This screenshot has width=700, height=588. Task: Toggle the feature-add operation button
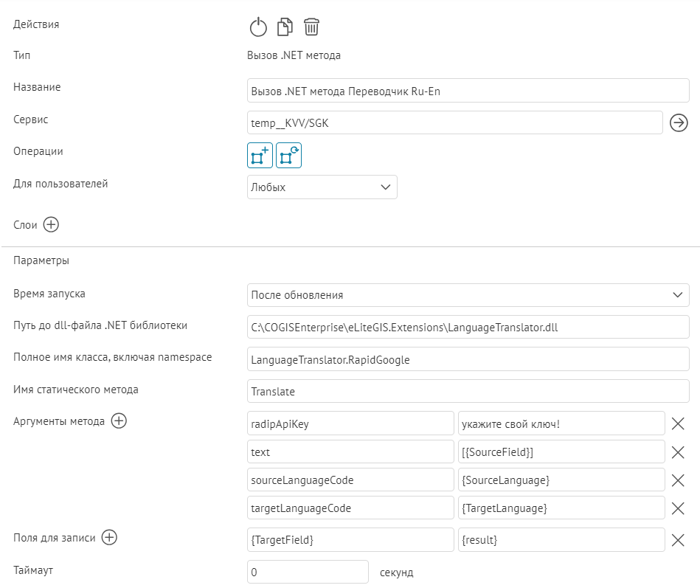point(260,156)
